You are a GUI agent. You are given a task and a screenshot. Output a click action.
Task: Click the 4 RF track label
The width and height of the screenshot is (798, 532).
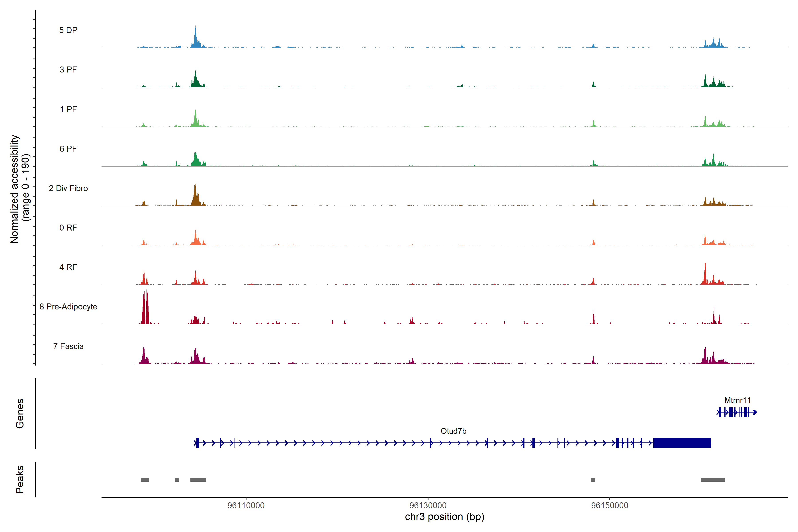coord(68,267)
